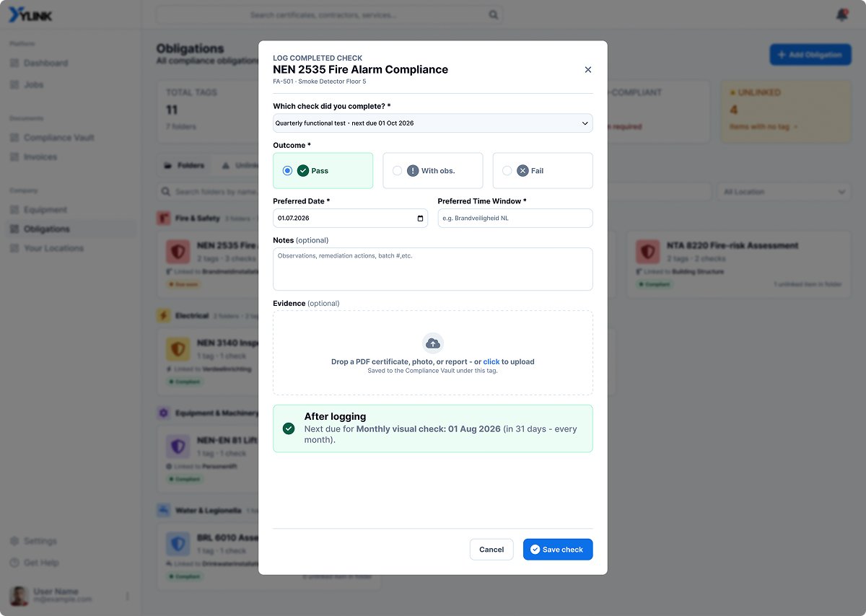Viewport: 866px width, 616px height.
Task: Click the 'click' upload link
Action: pyautogui.click(x=491, y=362)
